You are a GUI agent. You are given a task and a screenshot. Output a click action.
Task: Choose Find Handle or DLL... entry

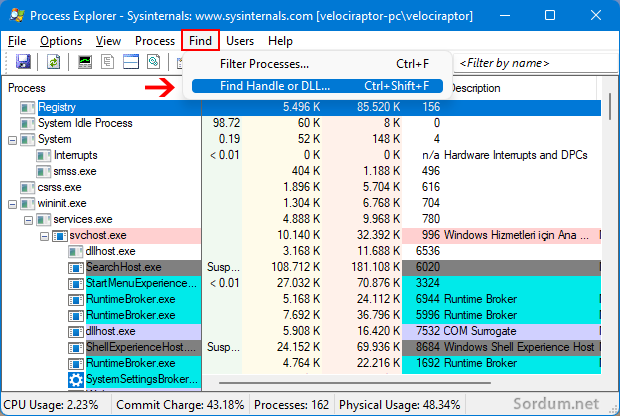pos(317,86)
